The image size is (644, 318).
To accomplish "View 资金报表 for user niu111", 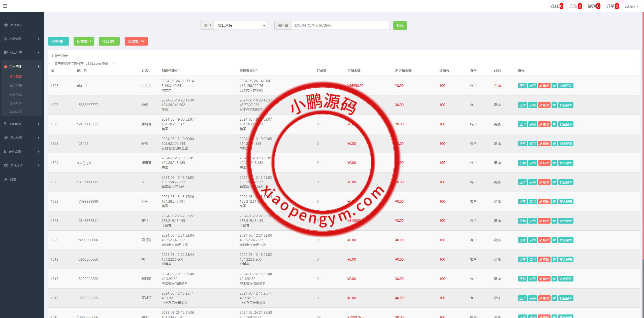I will point(566,86).
